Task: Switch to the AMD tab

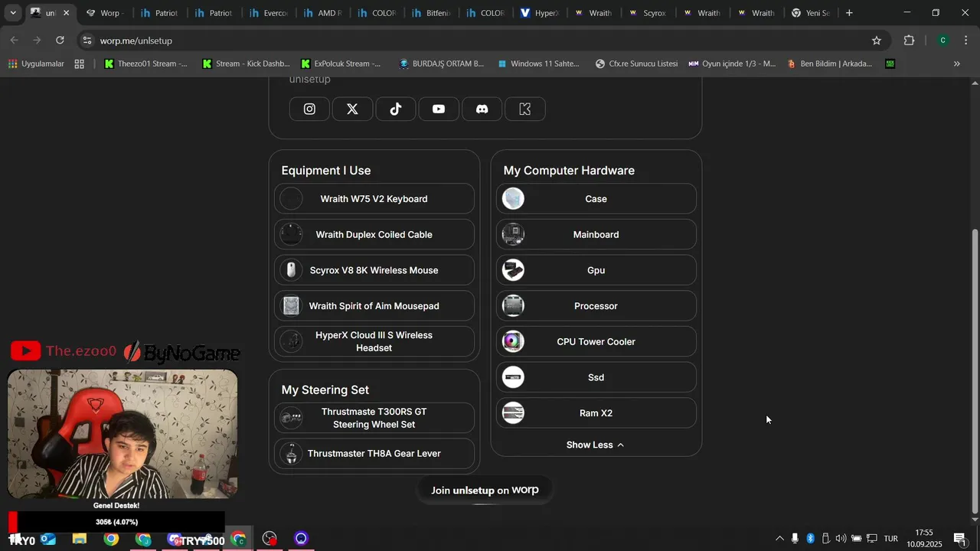Action: 322,13
